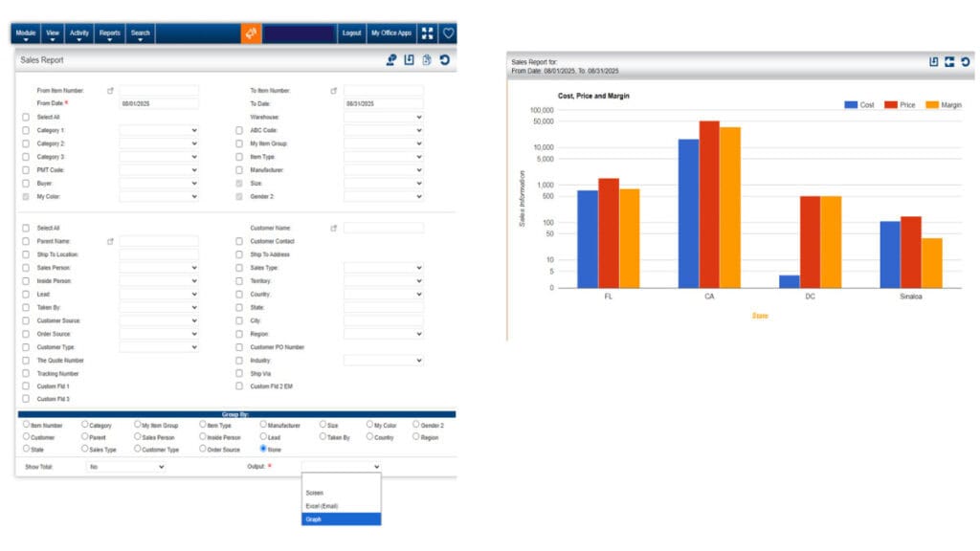Choose Excel (Email) from the Output list
This screenshot has height=551, width=980.
pos(342,506)
